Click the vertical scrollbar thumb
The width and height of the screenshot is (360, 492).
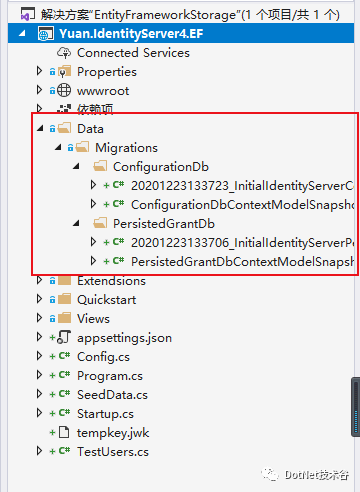click(x=356, y=407)
